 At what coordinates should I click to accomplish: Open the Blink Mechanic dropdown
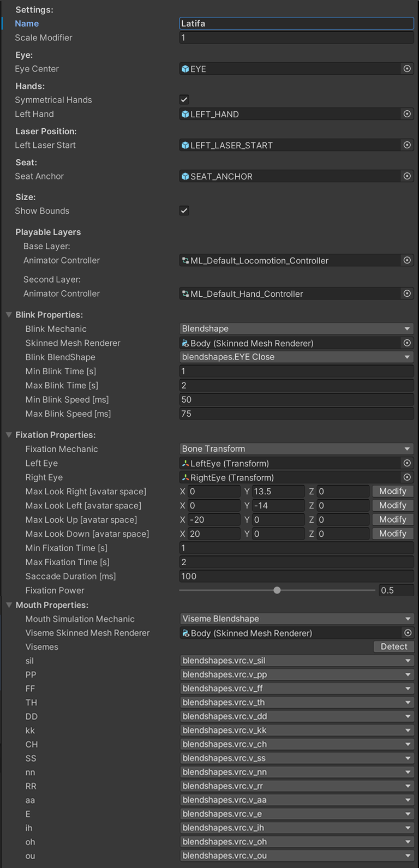pyautogui.click(x=296, y=329)
